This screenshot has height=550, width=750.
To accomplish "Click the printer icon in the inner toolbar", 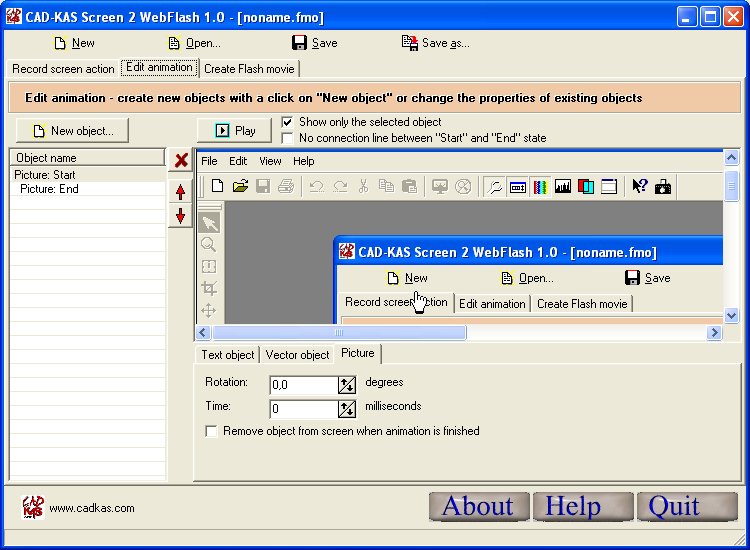I will click(x=286, y=186).
